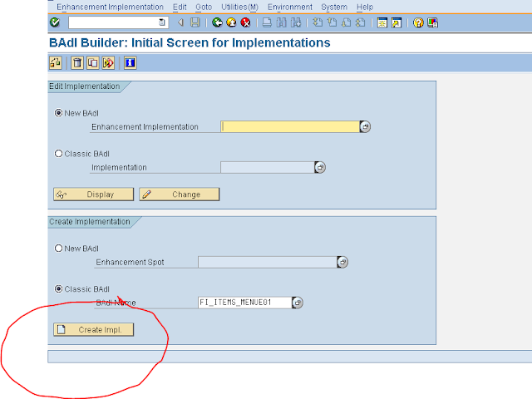Select Classic BAdI radio under Edit Implementation

point(58,154)
